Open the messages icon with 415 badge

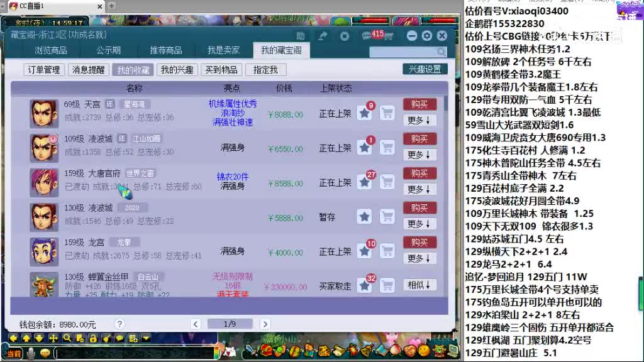[x=367, y=36]
